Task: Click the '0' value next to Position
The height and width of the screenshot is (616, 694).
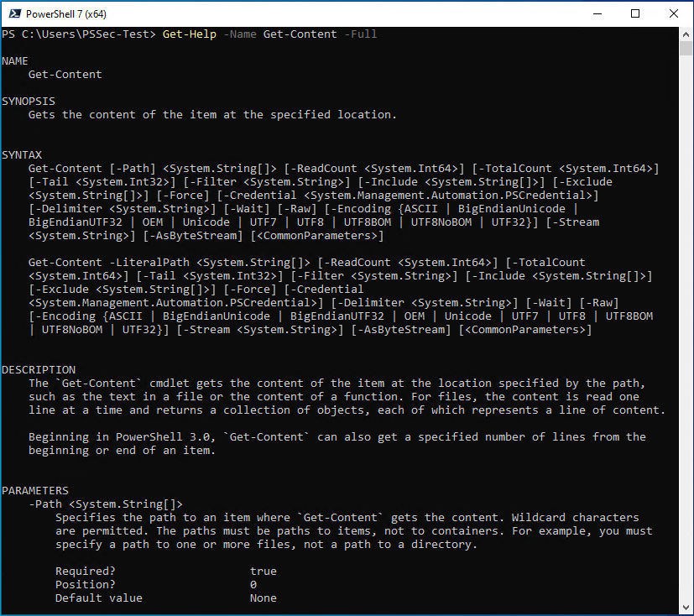Action: (x=253, y=584)
